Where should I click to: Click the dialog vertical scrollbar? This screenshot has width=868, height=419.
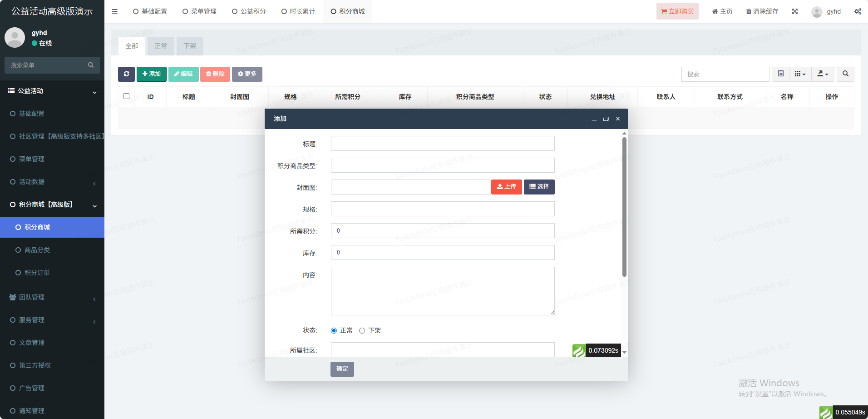click(x=624, y=207)
